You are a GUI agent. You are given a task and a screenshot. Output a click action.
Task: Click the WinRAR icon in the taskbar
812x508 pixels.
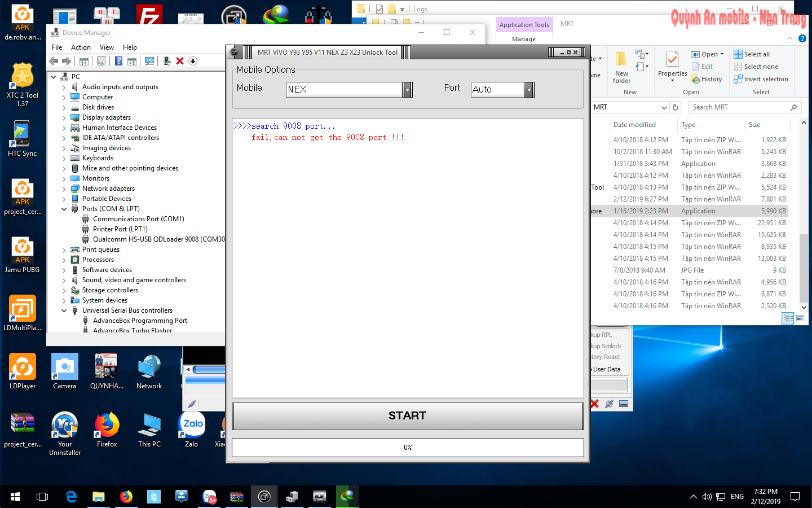click(237, 497)
